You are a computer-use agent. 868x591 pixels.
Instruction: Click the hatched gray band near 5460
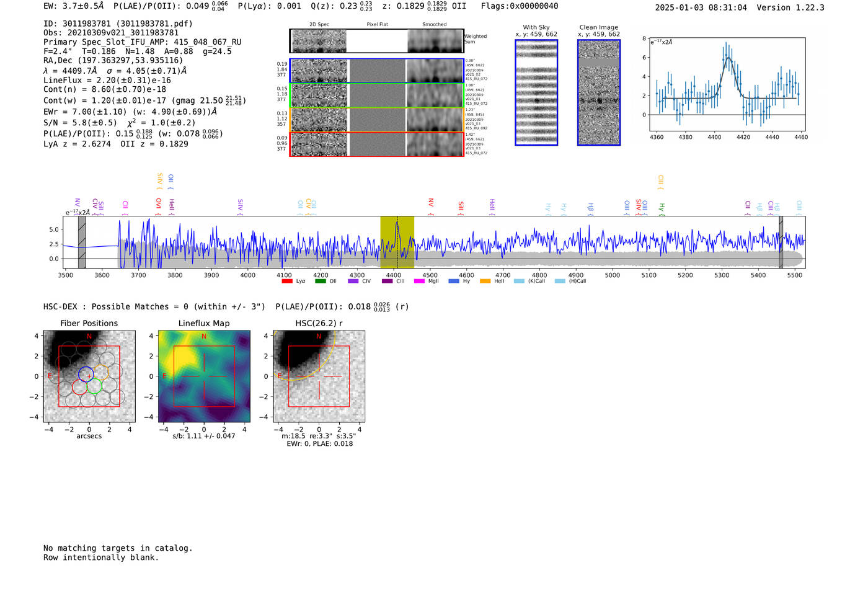[781, 242]
